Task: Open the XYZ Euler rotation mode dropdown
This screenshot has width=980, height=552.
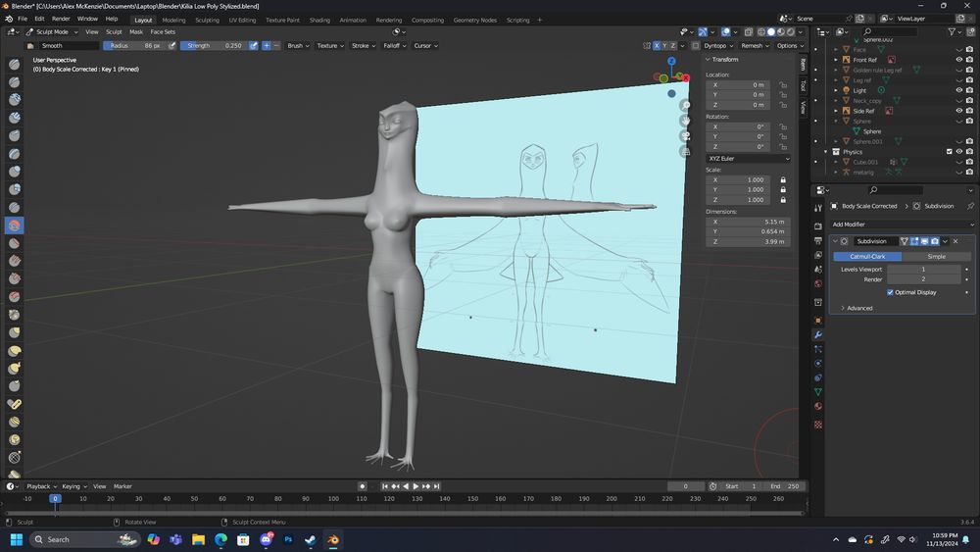Action: pyautogui.click(x=749, y=158)
